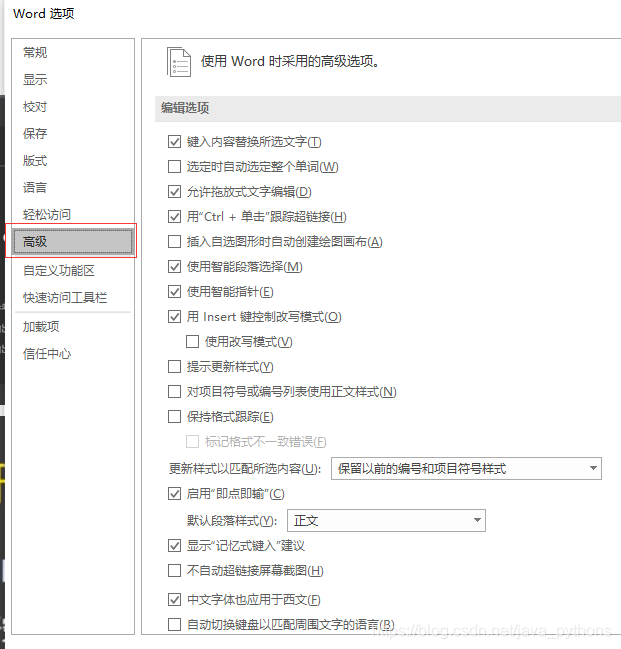Click the Word 选项 dialog title
This screenshot has width=621, height=649.
43,14
